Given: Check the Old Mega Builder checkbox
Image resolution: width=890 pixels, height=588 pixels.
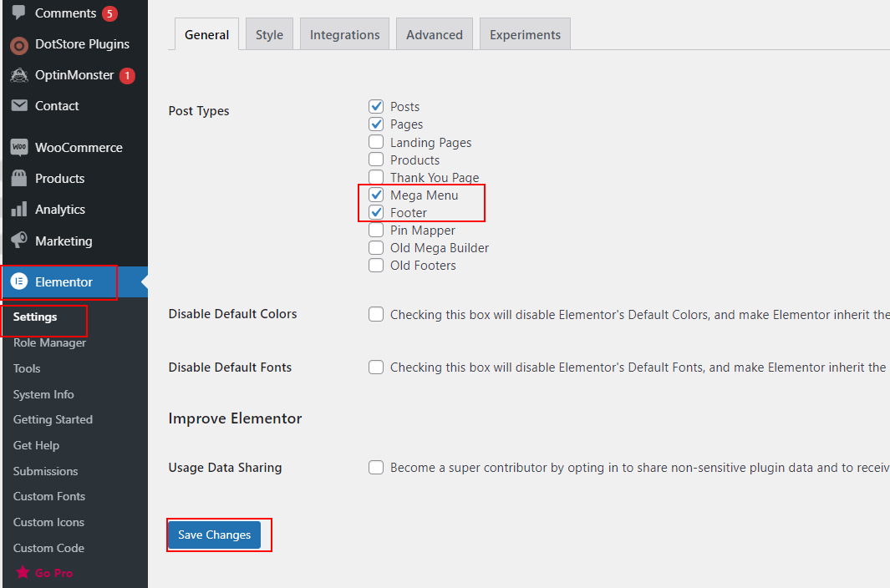Looking at the screenshot, I should (x=376, y=247).
